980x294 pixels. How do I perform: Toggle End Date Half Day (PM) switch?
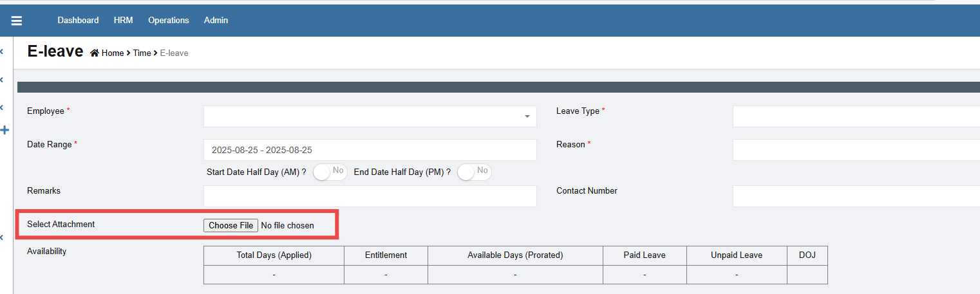(x=475, y=172)
